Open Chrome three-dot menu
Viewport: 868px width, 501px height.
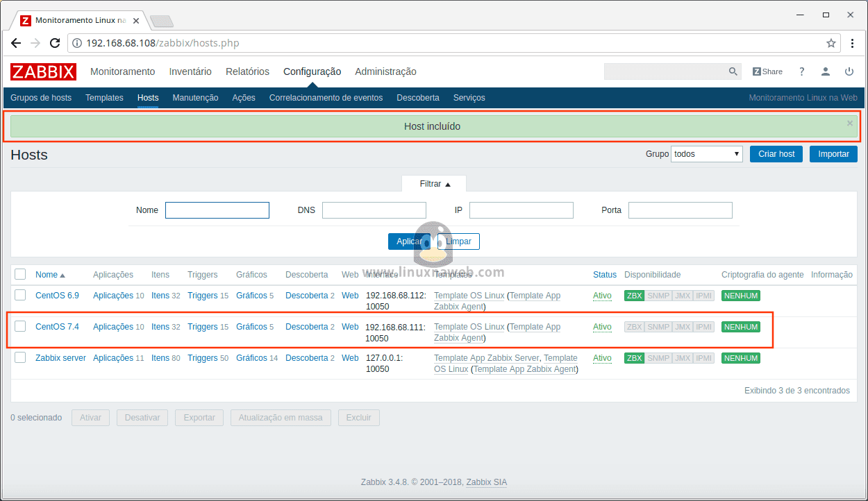tap(853, 43)
